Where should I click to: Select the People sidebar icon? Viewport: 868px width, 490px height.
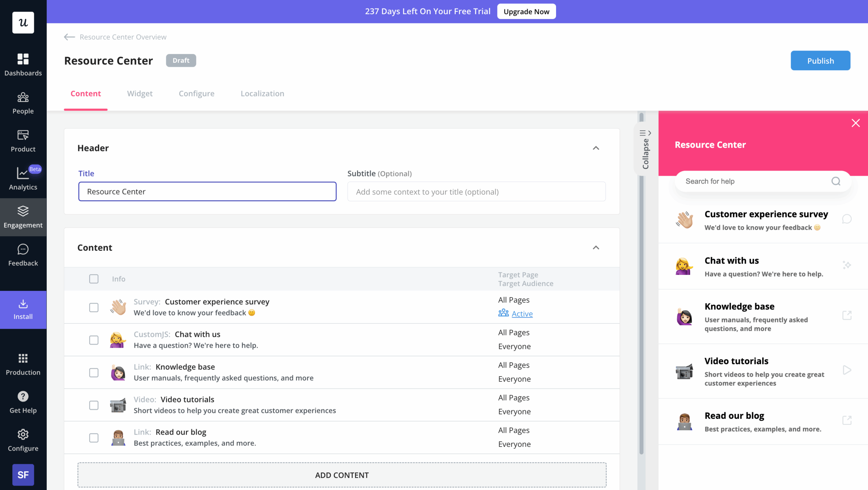23,102
